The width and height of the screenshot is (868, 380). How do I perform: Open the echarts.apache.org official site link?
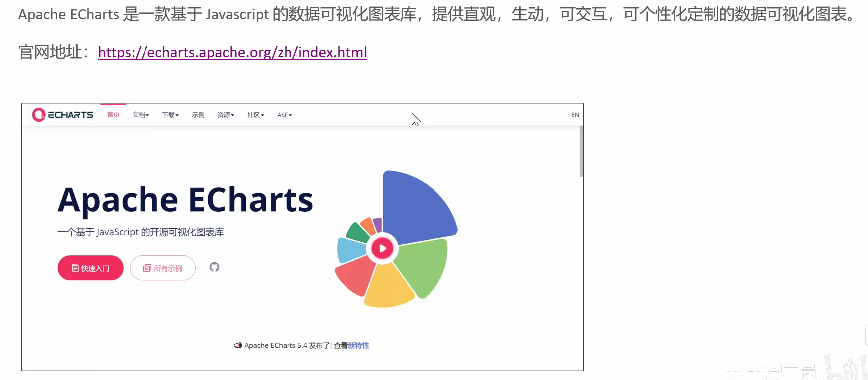[x=232, y=52]
